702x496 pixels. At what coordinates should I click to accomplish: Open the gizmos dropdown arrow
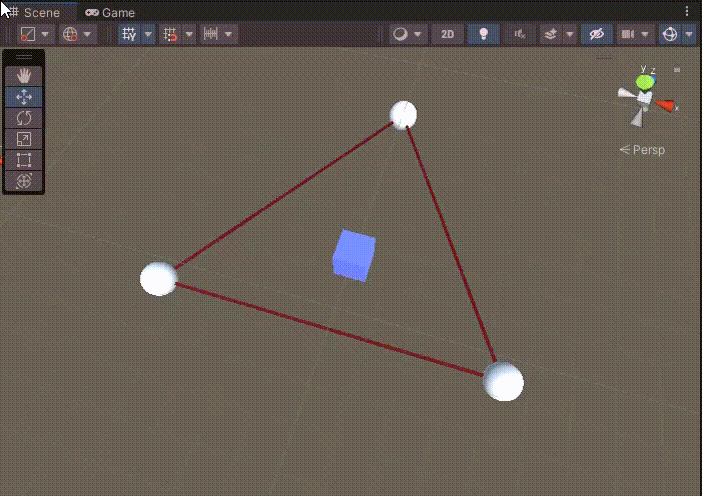[689, 34]
